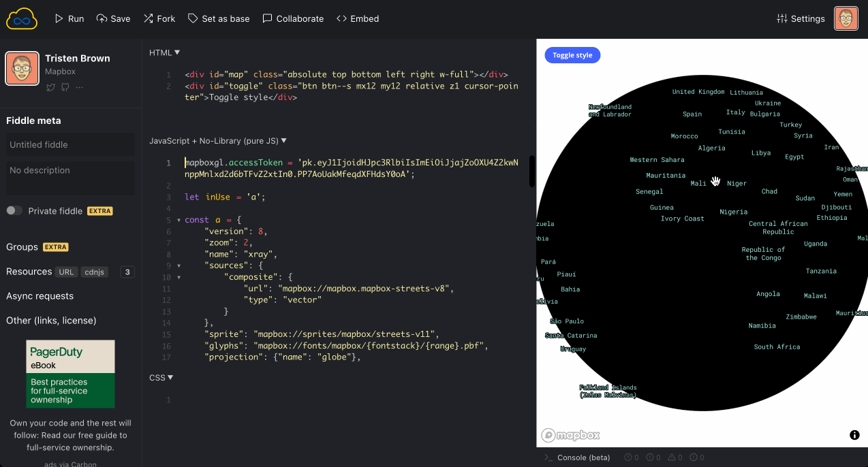Image resolution: width=868 pixels, height=467 pixels.
Task: Open the author's GitHub profile icon
Action: click(x=65, y=87)
